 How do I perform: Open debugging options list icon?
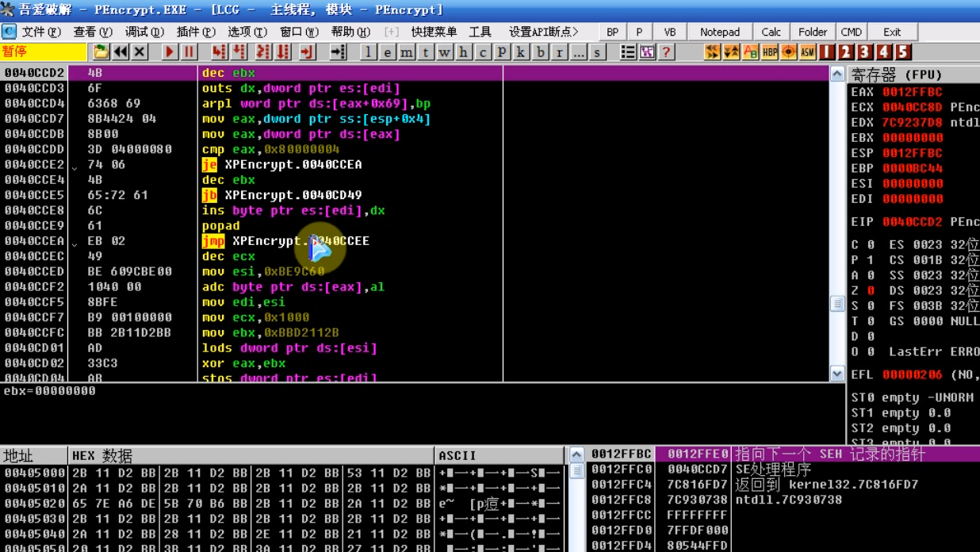(628, 52)
